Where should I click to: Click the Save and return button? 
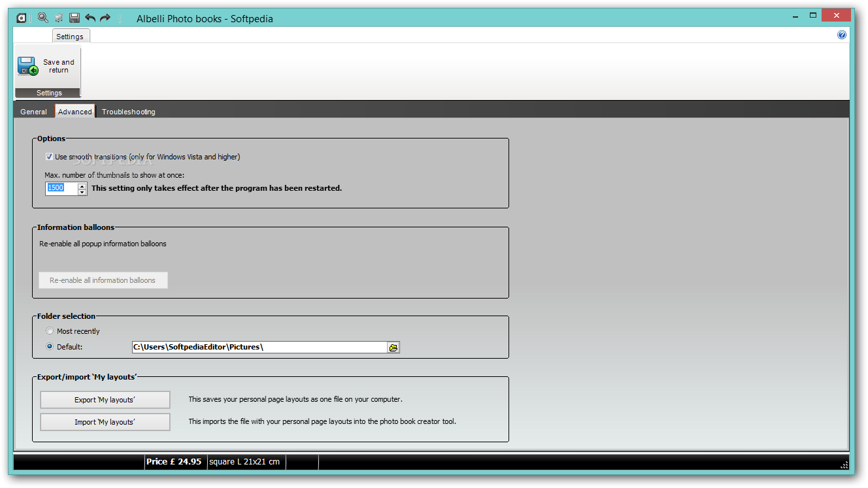pyautogui.click(x=47, y=66)
